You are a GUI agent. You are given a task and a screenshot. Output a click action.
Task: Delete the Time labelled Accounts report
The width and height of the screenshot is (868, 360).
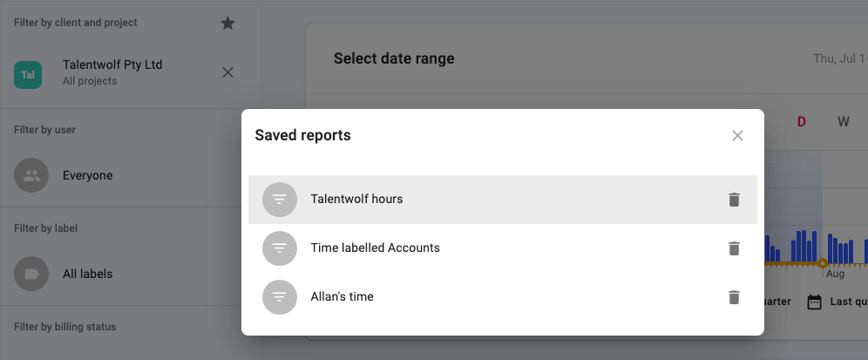[x=734, y=248]
